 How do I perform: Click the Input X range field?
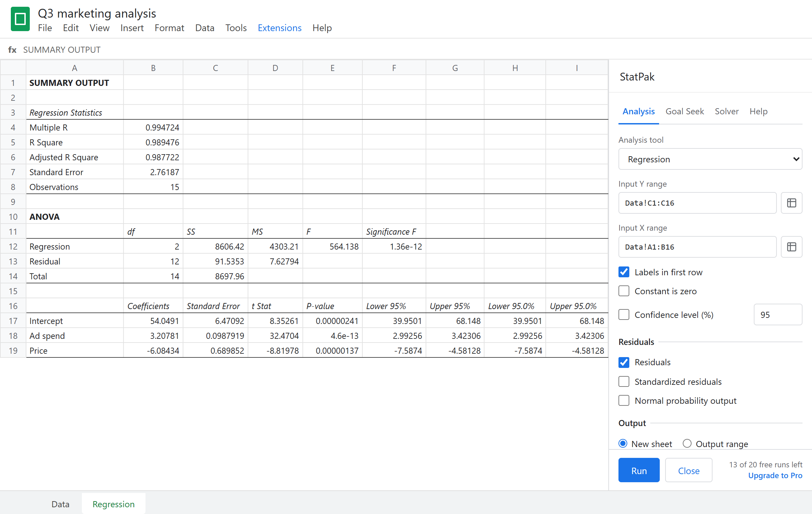pyautogui.click(x=697, y=247)
